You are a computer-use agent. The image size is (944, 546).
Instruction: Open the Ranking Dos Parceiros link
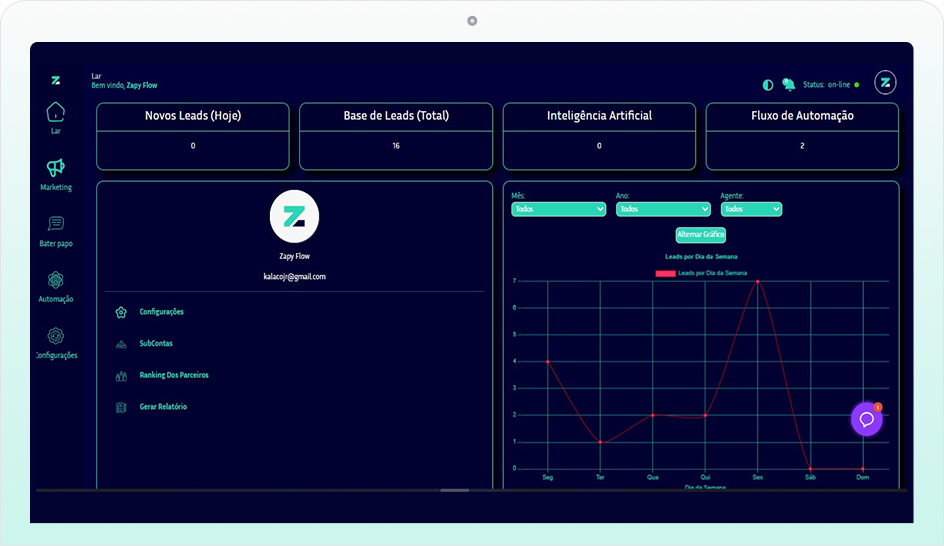click(173, 375)
